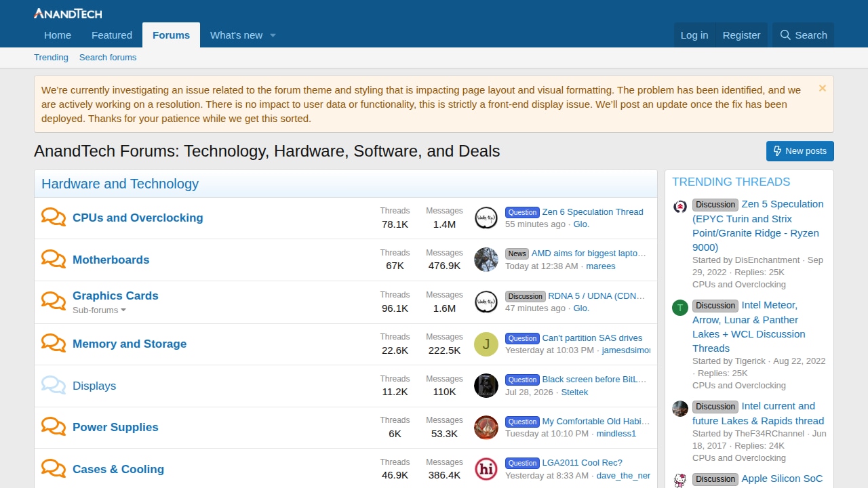Click the Graphics Cards forum chat-bubble icon
The image size is (868, 488).
coord(54,301)
